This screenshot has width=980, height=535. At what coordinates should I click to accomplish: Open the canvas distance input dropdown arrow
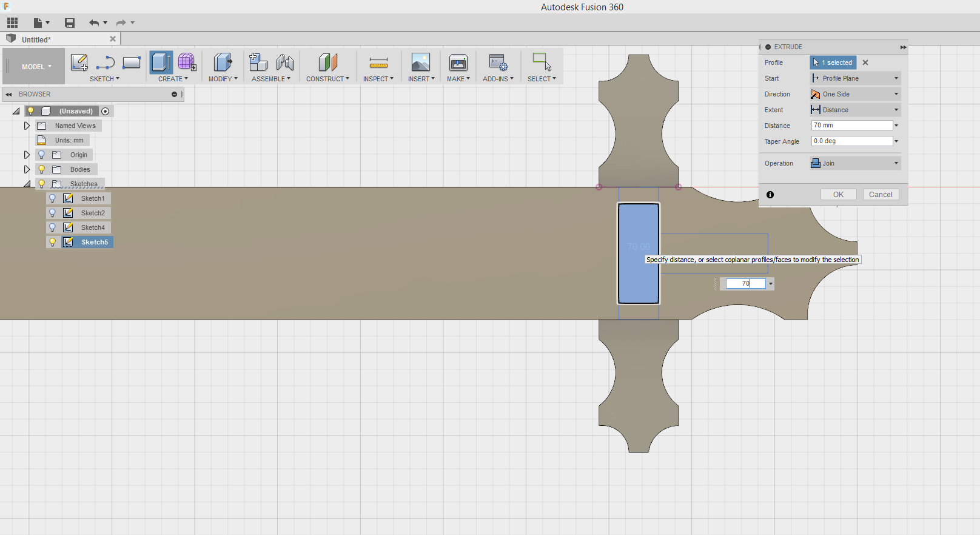pos(771,284)
